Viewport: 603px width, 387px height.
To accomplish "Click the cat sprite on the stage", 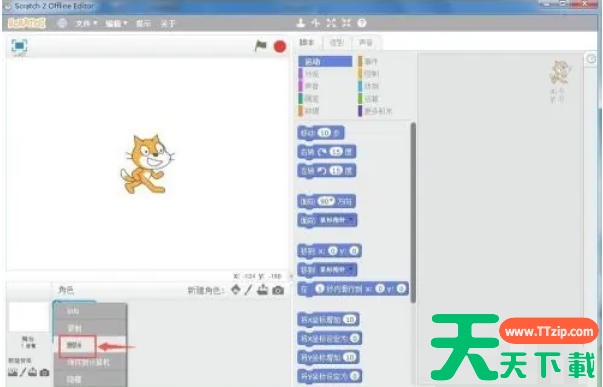I will [x=147, y=164].
